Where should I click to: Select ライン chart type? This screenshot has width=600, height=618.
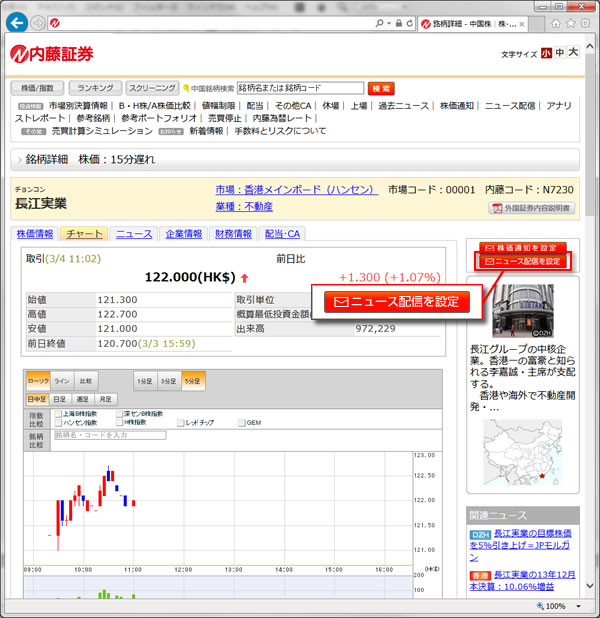click(x=62, y=381)
